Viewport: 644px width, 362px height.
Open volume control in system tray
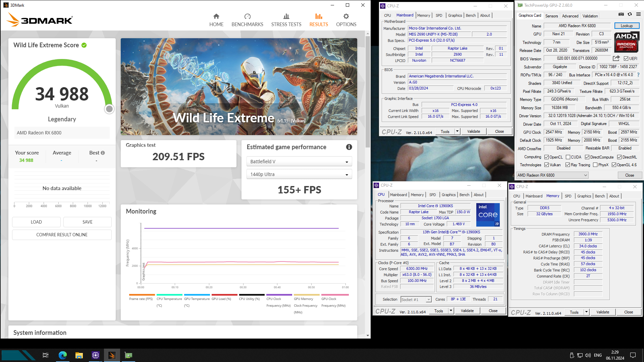[x=588, y=355]
